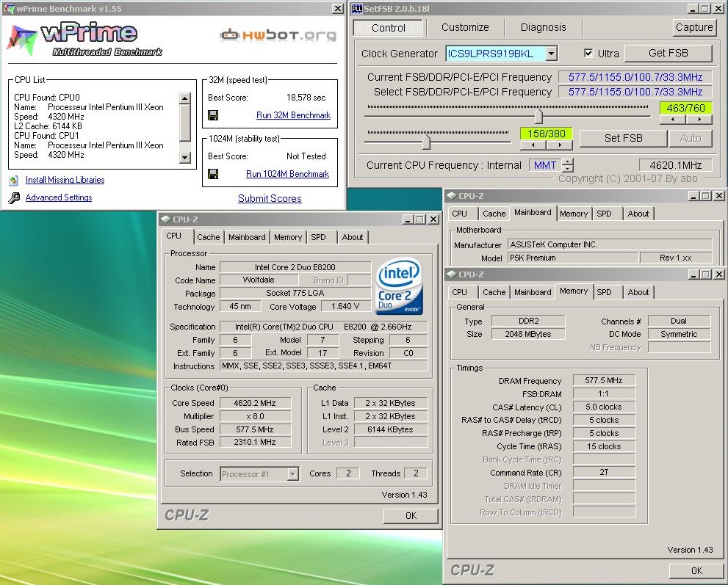Click the lower PCI-E slider handle
Image resolution: width=728 pixels, height=585 pixels.
point(426,142)
